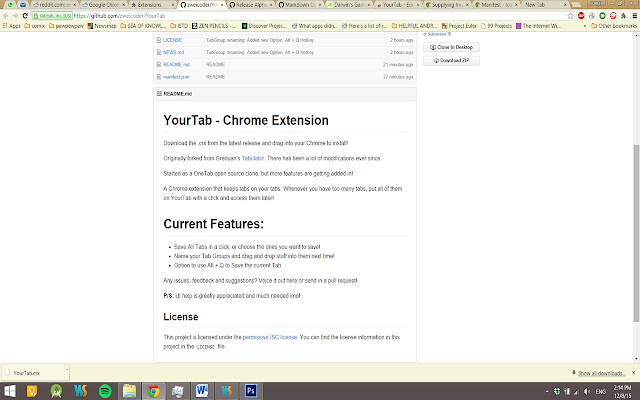Open the README.md file link
Image resolution: width=640 pixels, height=400 pixels.
[176, 64]
